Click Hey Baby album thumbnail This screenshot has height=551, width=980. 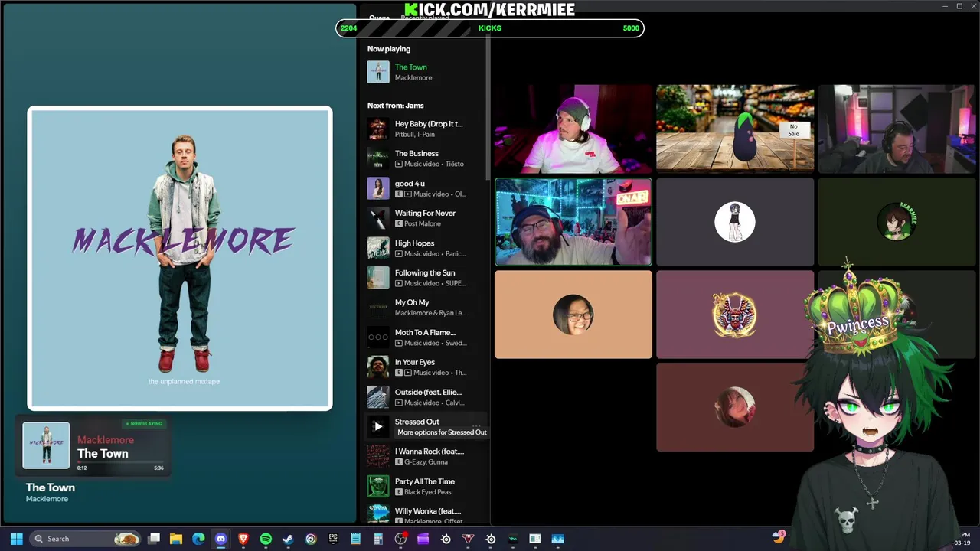click(377, 129)
